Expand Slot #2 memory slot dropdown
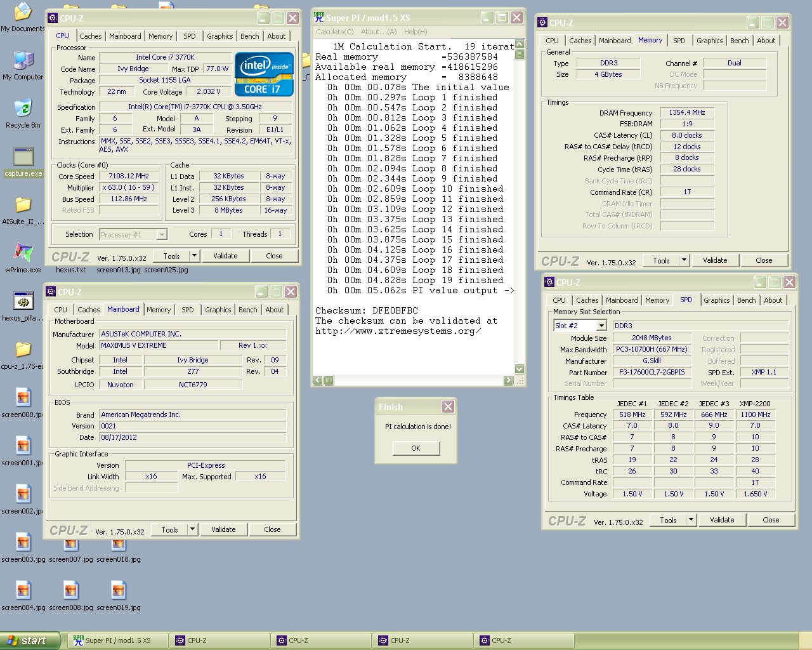812x650 pixels. tap(601, 326)
